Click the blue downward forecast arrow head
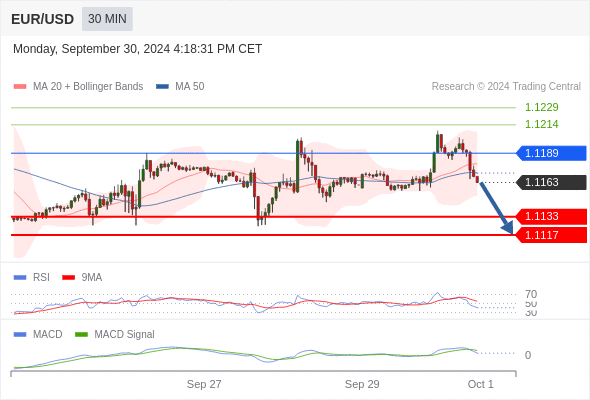The image size is (590, 400). pyautogui.click(x=507, y=228)
